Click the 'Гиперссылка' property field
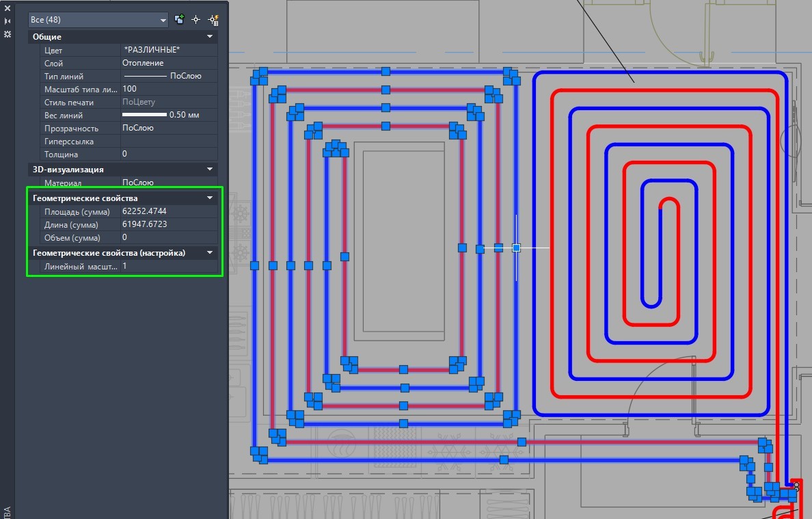Screen dimensions: 812x519 click(168, 141)
